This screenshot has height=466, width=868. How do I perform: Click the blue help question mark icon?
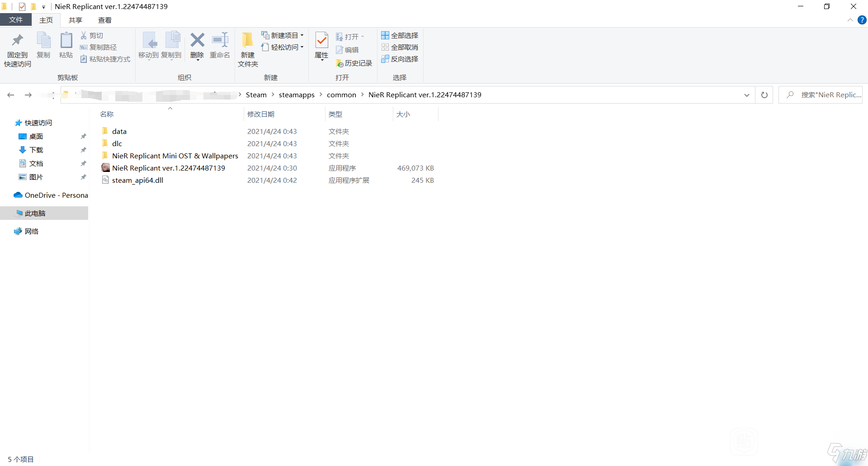[x=862, y=20]
